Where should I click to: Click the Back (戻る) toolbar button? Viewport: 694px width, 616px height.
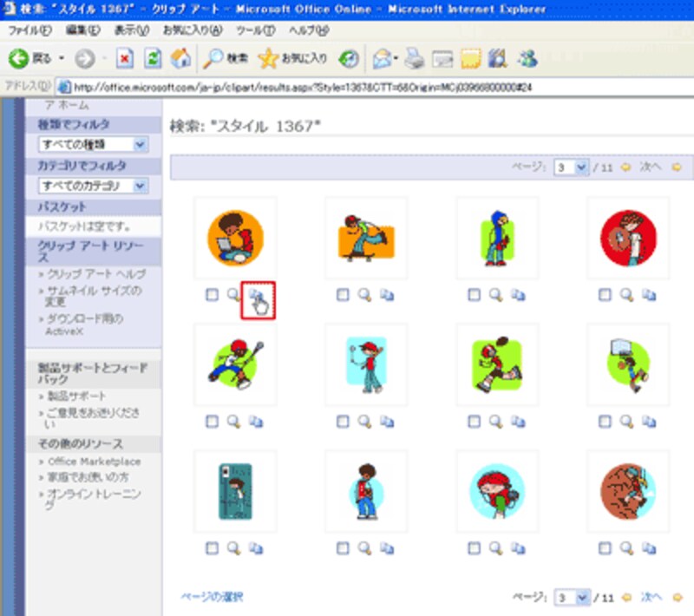pyautogui.click(x=29, y=58)
